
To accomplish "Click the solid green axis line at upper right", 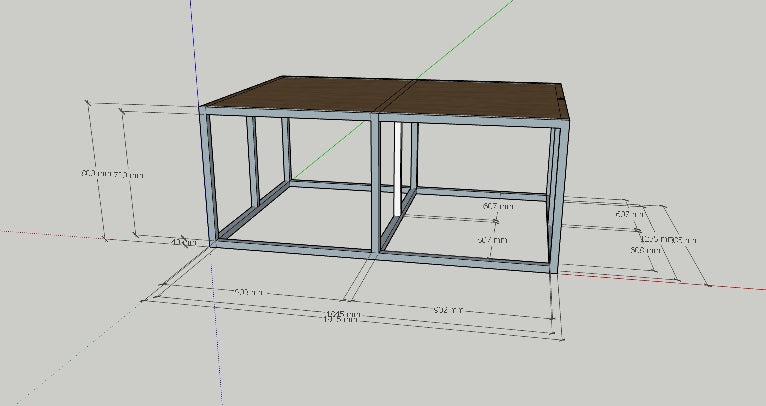I will pos(464,41).
